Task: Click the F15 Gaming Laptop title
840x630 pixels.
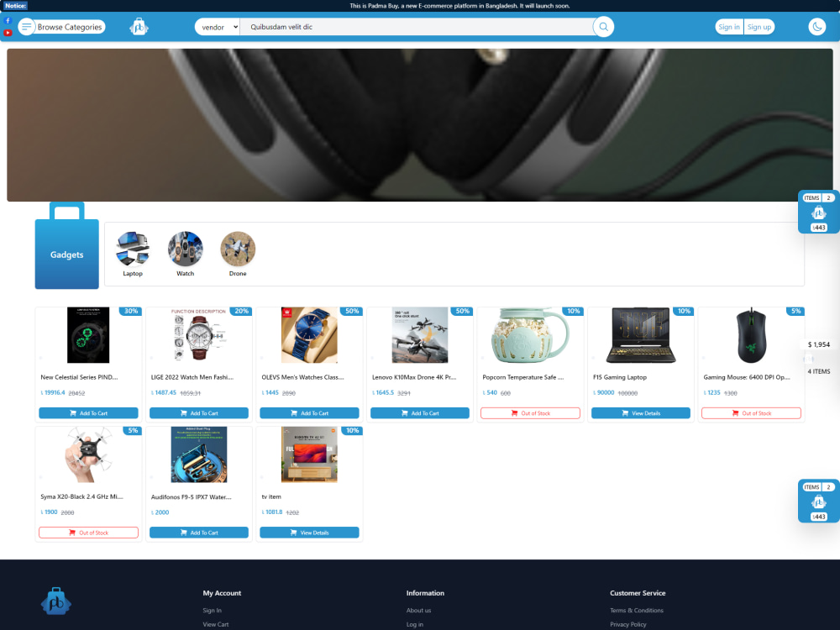Action: point(620,377)
